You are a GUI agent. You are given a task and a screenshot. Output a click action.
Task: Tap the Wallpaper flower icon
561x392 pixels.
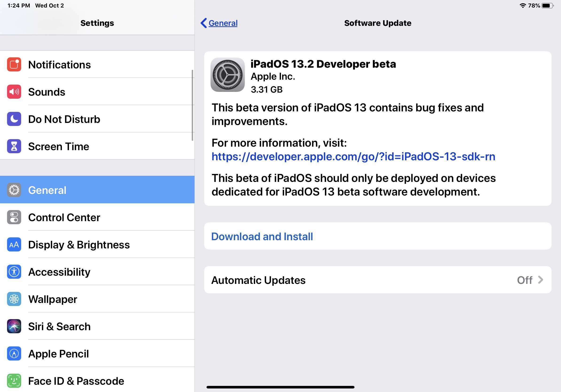tap(14, 299)
